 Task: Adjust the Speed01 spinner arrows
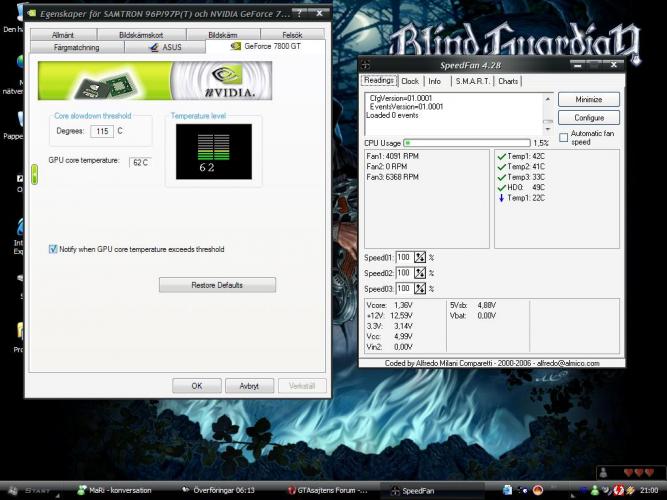click(420, 257)
